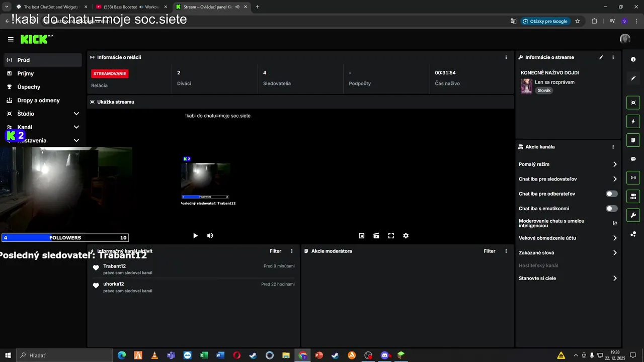Viewport: 644px width, 362px height.
Task: Go to Úspechy in the left sidebar
Action: [x=43, y=87]
